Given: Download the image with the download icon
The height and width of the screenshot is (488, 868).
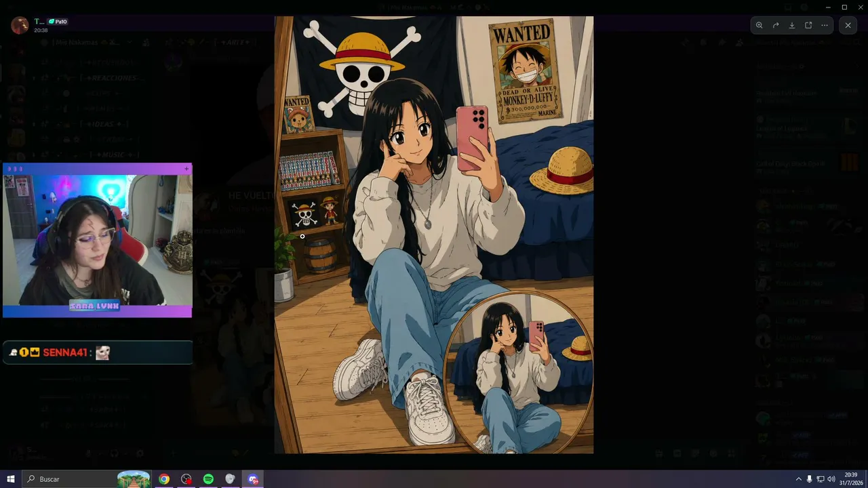Looking at the screenshot, I should pos(792,25).
